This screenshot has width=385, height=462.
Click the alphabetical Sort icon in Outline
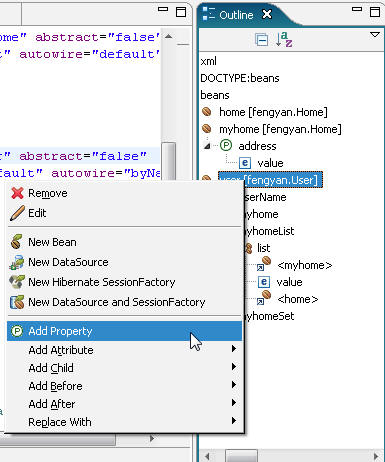point(284,39)
